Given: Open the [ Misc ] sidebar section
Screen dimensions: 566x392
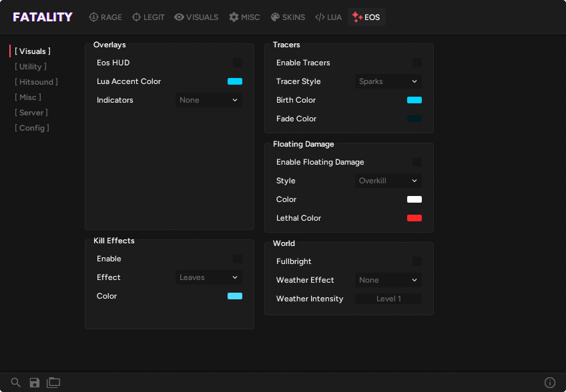Looking at the screenshot, I should pyautogui.click(x=28, y=97).
